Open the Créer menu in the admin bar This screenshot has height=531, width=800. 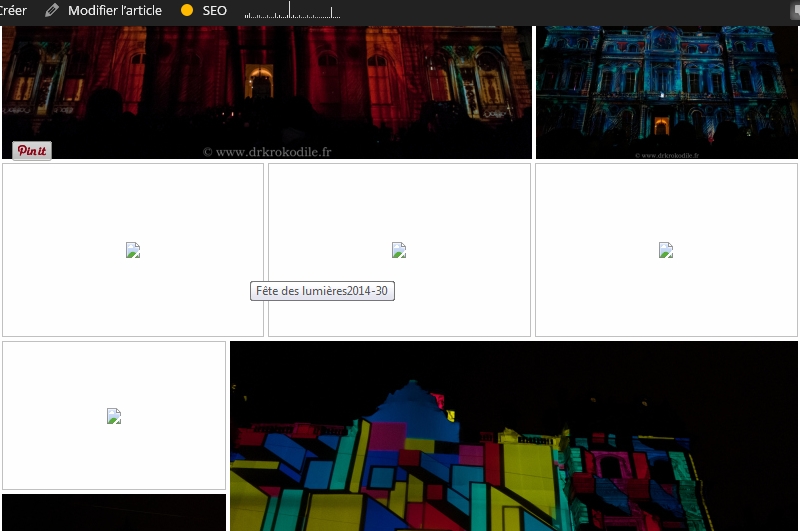click(13, 10)
